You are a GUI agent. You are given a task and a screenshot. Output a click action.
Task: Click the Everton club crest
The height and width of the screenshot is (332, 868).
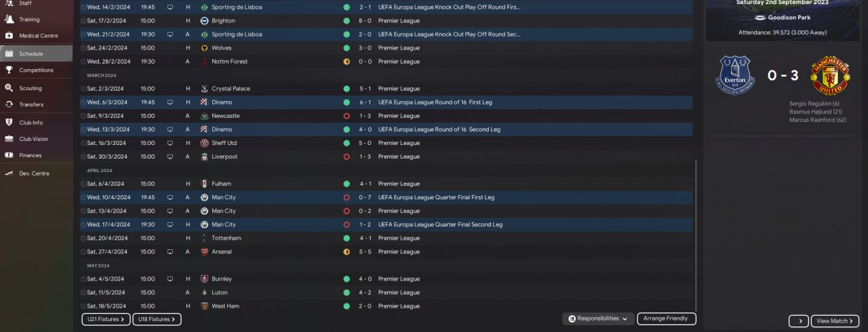click(736, 75)
